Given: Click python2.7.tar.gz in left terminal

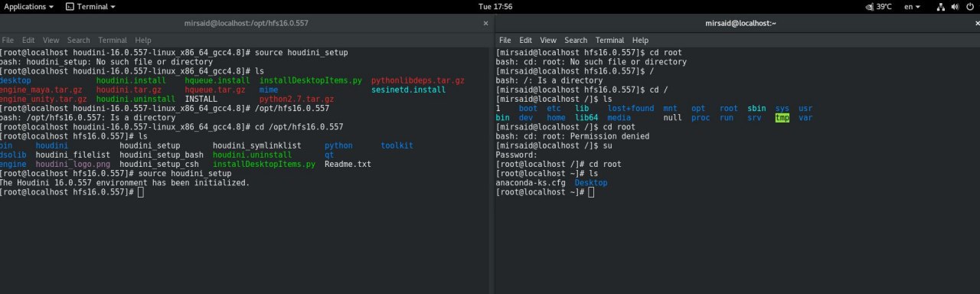Looking at the screenshot, I should click(297, 99).
